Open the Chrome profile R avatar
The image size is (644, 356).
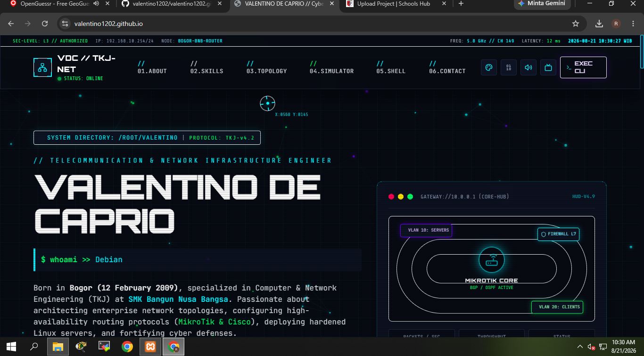click(x=616, y=24)
